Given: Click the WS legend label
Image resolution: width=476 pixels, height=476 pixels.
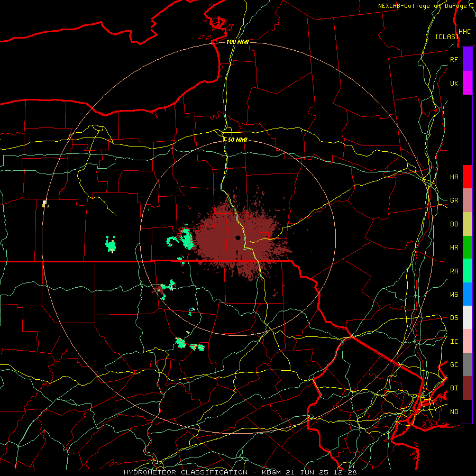Looking at the screenshot, I should tap(454, 295).
